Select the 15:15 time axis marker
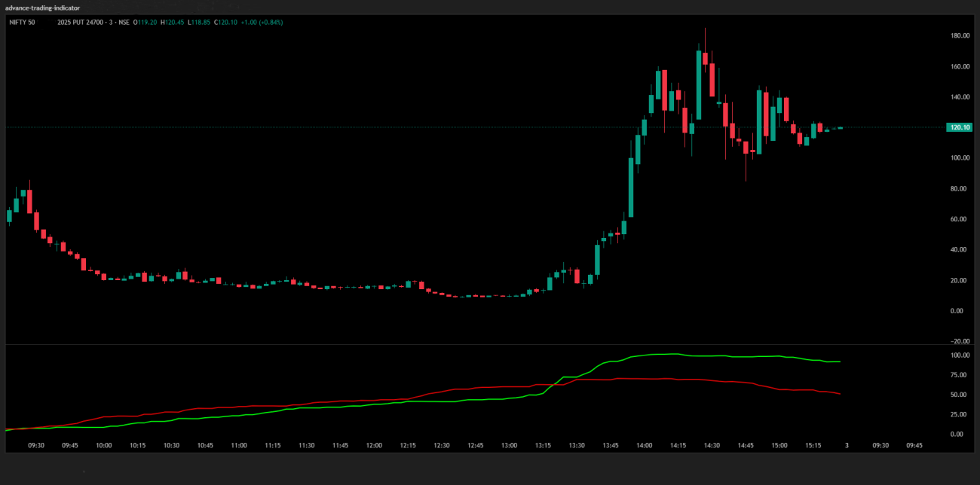This screenshot has width=980, height=485. [x=813, y=445]
